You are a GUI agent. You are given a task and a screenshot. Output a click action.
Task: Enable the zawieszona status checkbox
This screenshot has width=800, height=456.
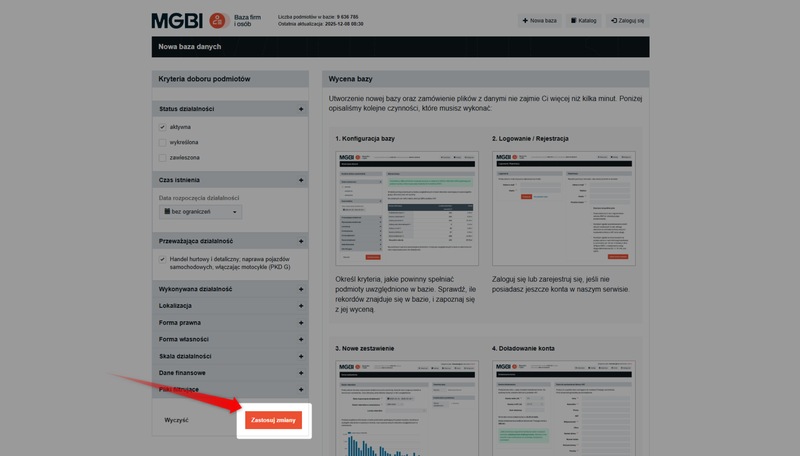[162, 157]
